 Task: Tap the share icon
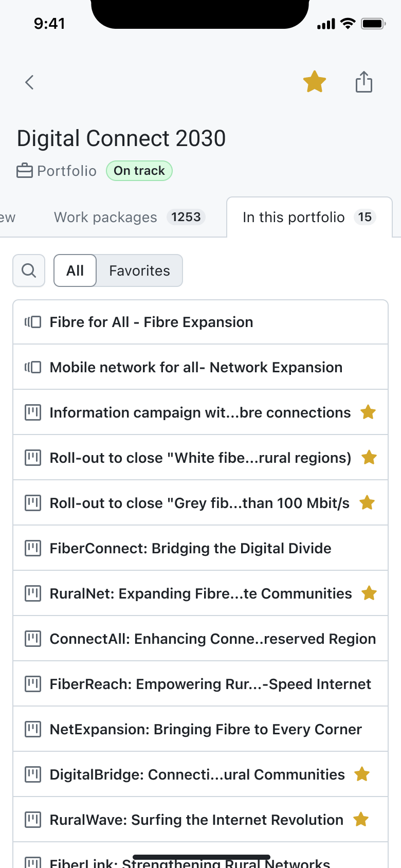[x=364, y=82]
